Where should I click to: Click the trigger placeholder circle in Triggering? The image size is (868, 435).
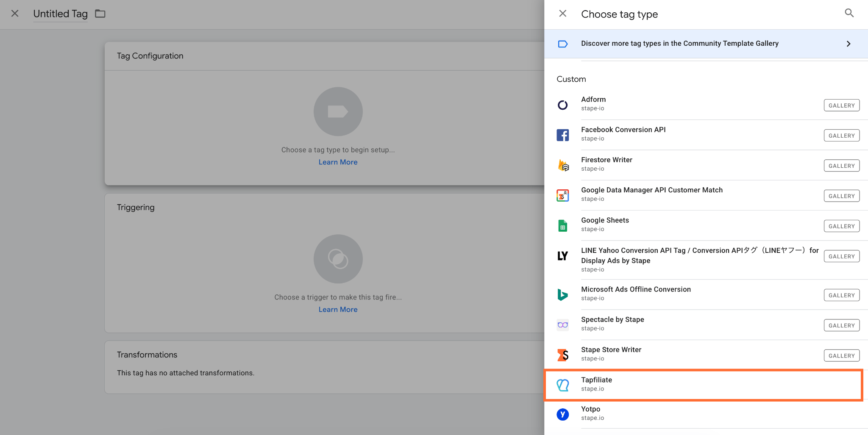click(x=338, y=259)
